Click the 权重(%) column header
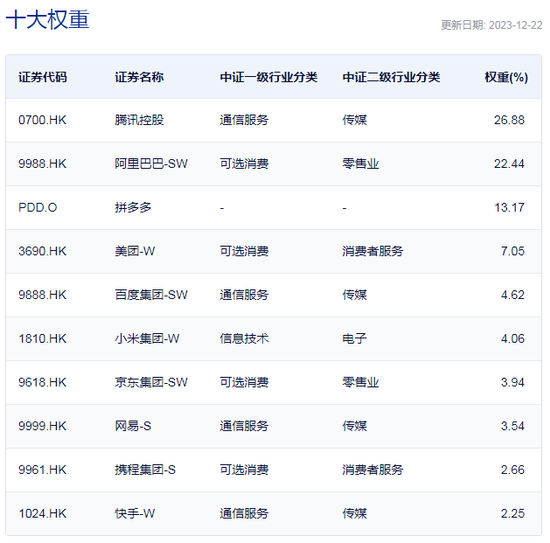This screenshot has width=550, height=543. 506,77
